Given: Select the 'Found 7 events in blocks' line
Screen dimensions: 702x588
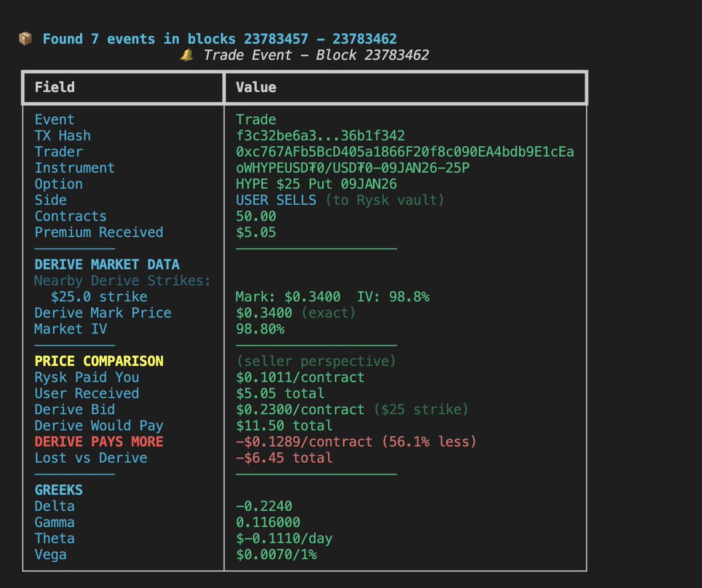Looking at the screenshot, I should pyautogui.click(x=220, y=39).
